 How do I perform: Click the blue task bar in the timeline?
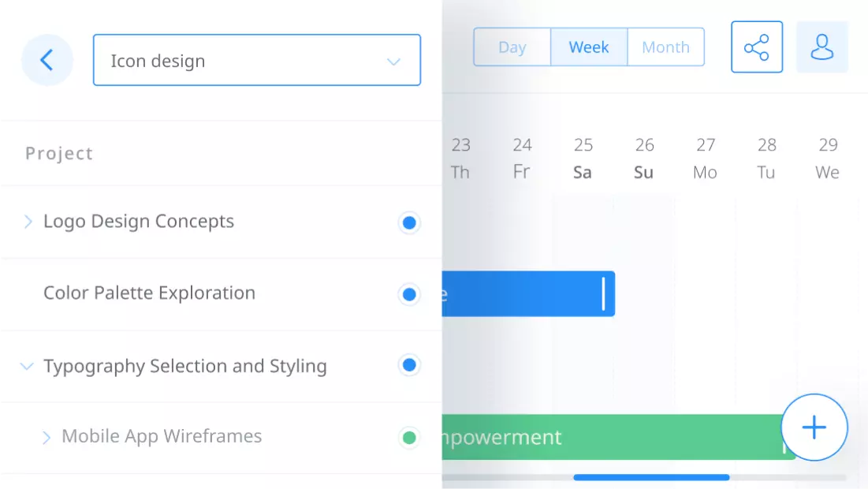[528, 294]
